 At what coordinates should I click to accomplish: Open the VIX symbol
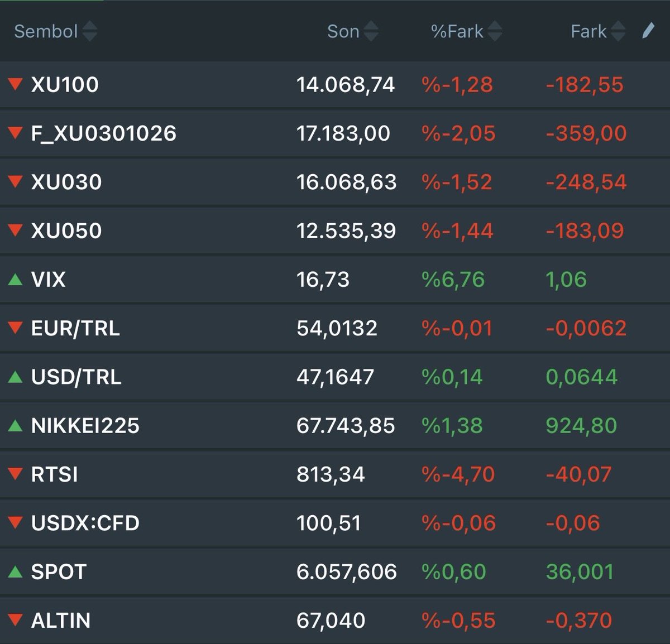[x=49, y=279]
